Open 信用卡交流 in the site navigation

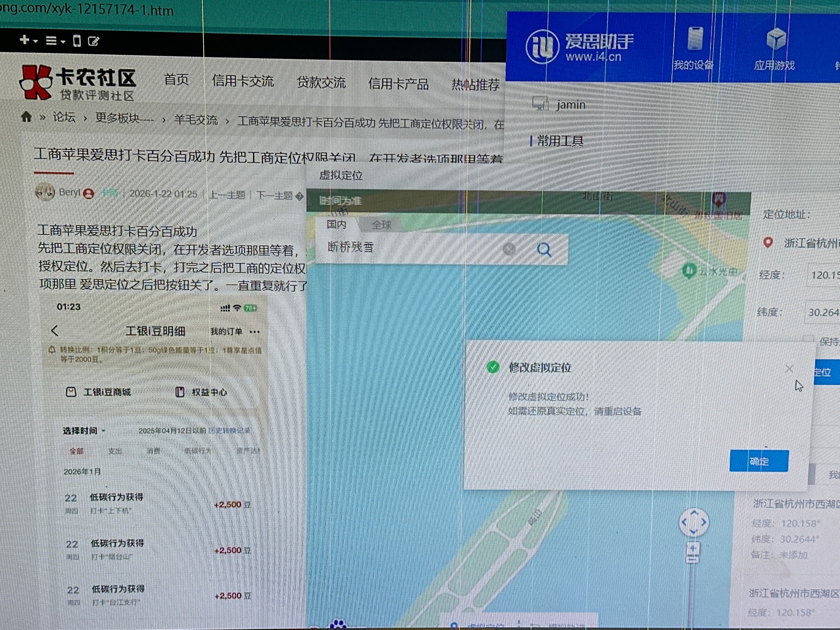pos(242,81)
